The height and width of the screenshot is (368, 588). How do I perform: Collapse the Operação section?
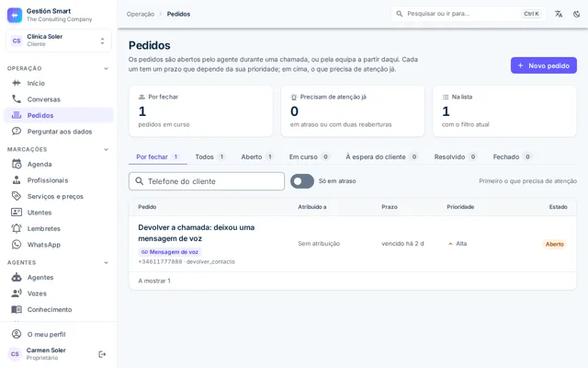(106, 68)
